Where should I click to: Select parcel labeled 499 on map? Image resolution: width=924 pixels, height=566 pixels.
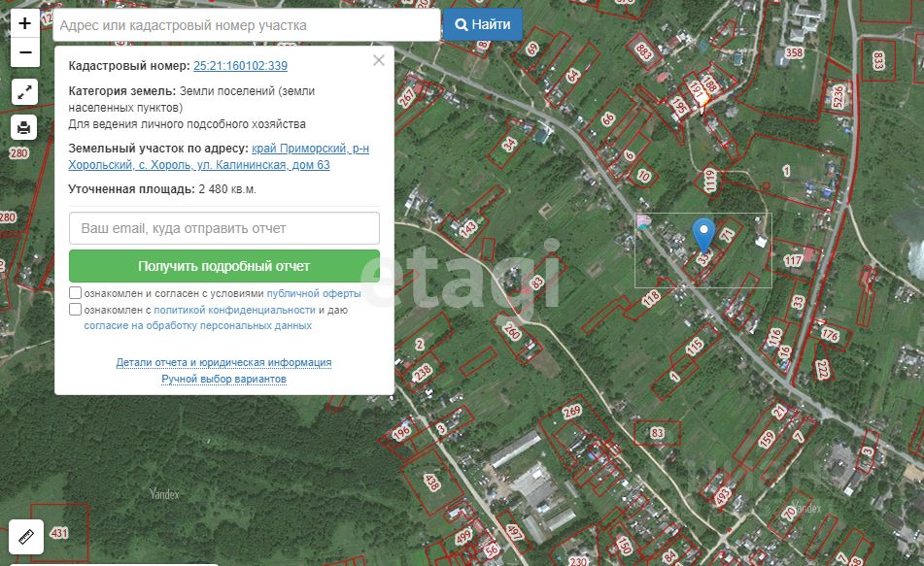(463, 537)
